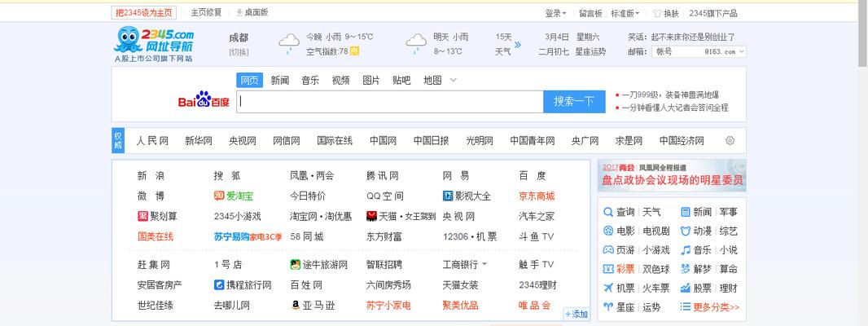The height and width of the screenshot is (326, 868).
Task: Click the 动漫 bear icon
Action: [686, 231]
